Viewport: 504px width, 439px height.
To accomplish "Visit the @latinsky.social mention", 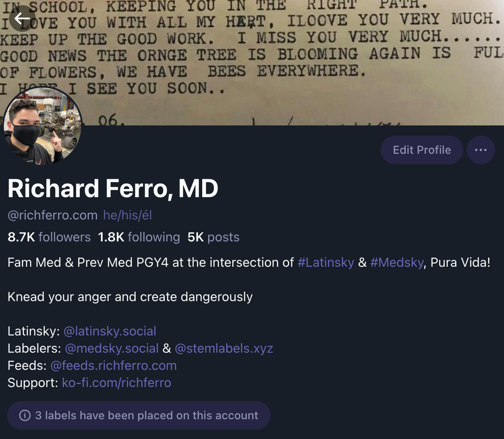I will [110, 331].
